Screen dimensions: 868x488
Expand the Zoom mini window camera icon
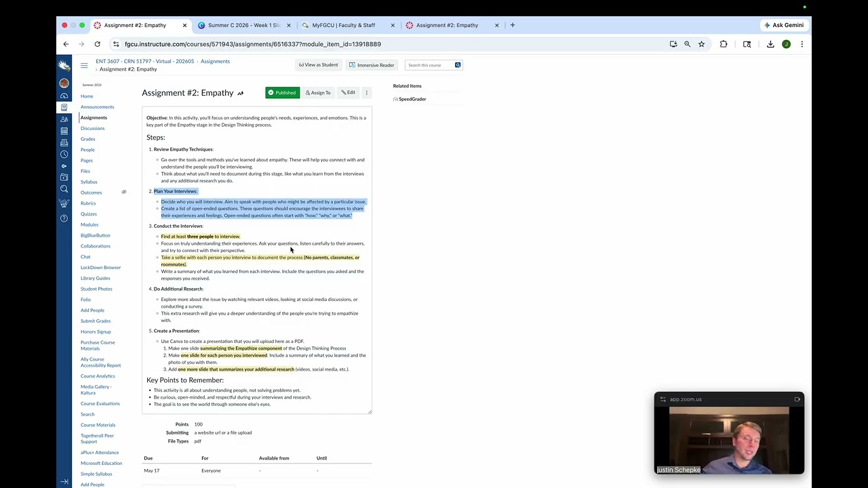(x=797, y=399)
